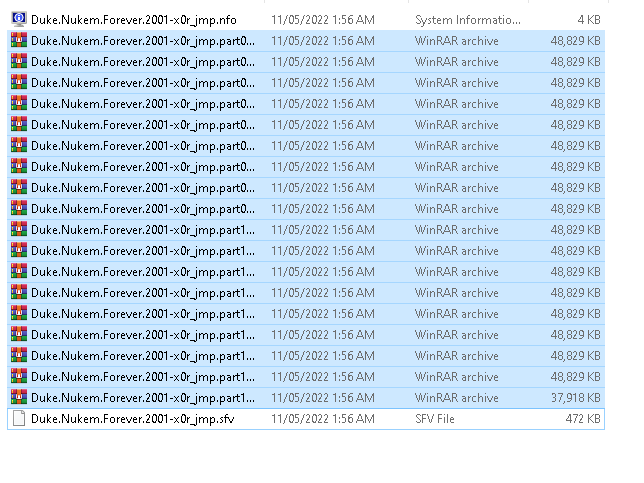Select the archive file name on the 37,918 KB row
The width and height of the screenshot is (644, 483).
click(143, 398)
